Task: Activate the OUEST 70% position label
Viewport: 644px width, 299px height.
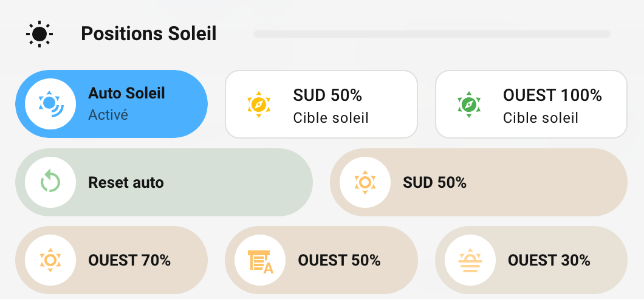Action: click(129, 261)
